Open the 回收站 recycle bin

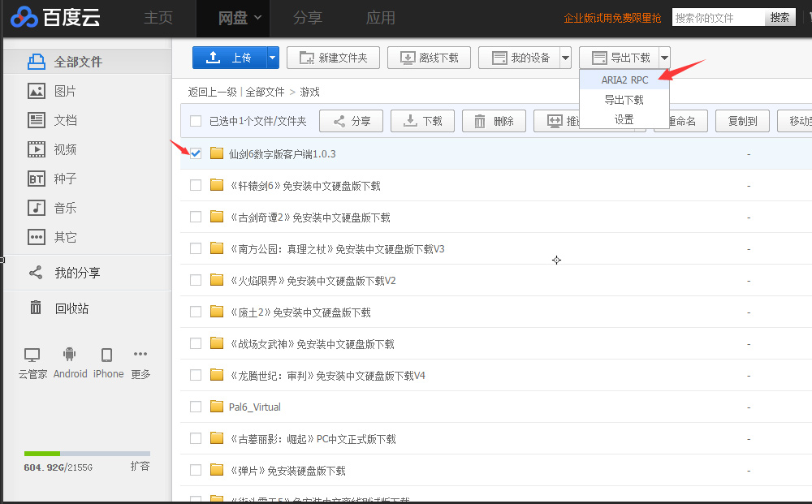(71, 308)
